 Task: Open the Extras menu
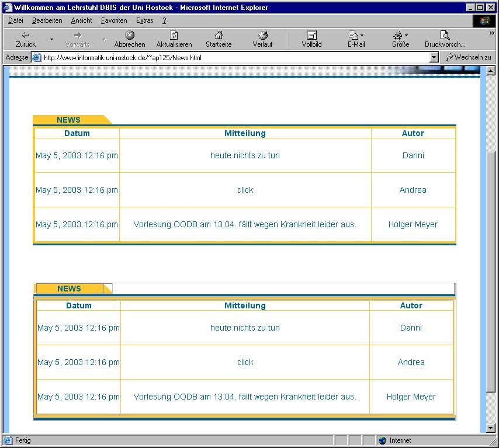[x=144, y=20]
